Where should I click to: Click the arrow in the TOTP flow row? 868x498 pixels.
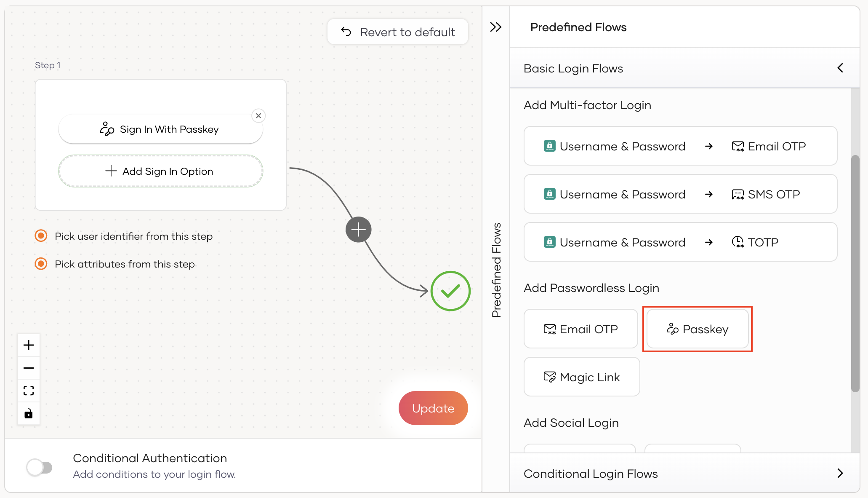tap(709, 242)
